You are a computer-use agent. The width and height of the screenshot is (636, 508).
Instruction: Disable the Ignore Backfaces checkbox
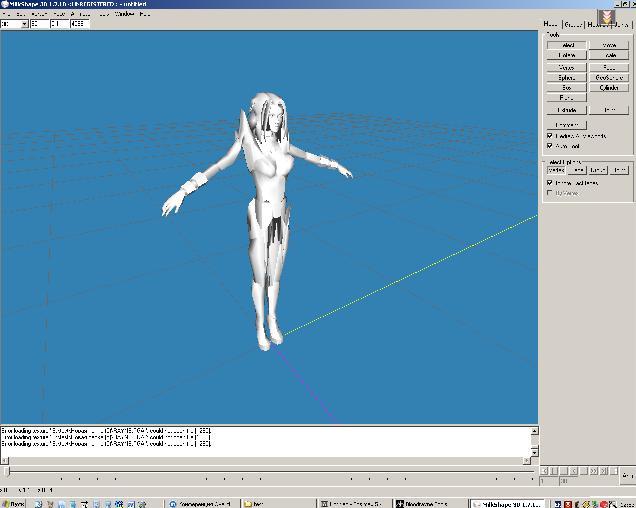click(x=550, y=183)
